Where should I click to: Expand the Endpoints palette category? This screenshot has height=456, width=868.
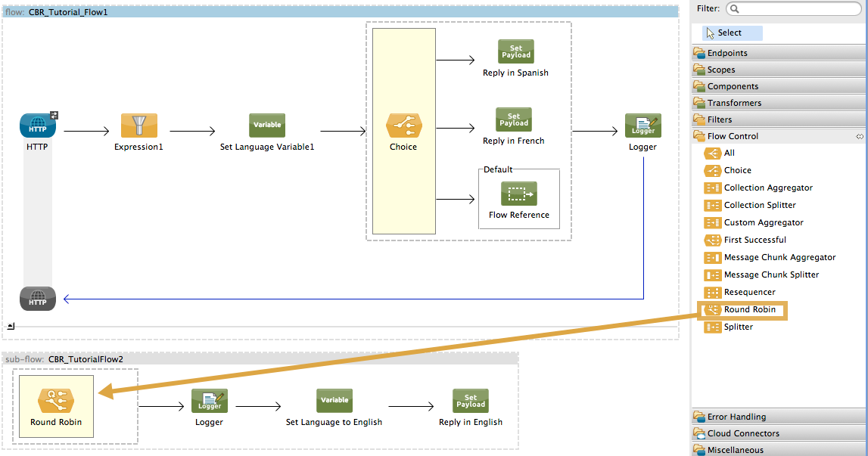pos(727,53)
